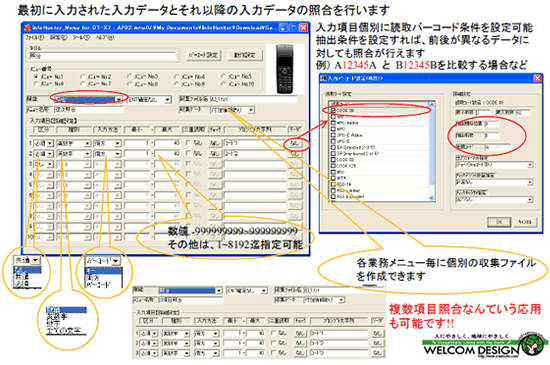The height and width of the screenshot is (365, 550).
Task: Toggle the UPC-E Addon checkbox
Action: (x=333, y=135)
